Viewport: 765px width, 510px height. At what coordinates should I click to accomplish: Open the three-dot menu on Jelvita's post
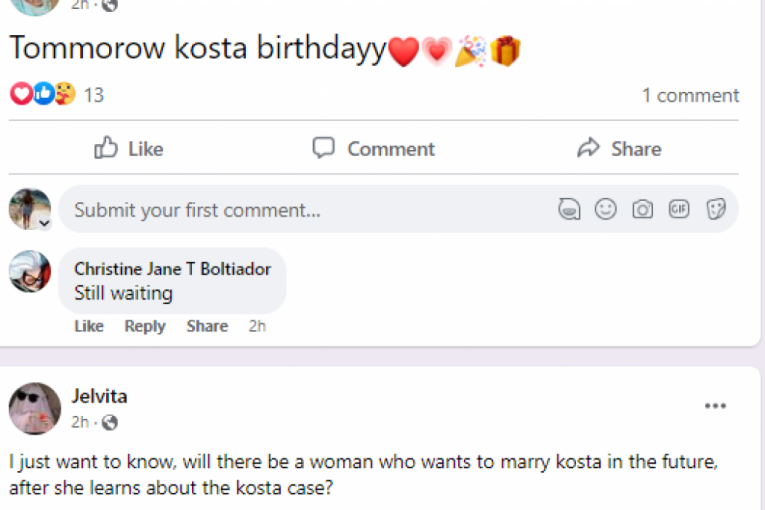(715, 406)
